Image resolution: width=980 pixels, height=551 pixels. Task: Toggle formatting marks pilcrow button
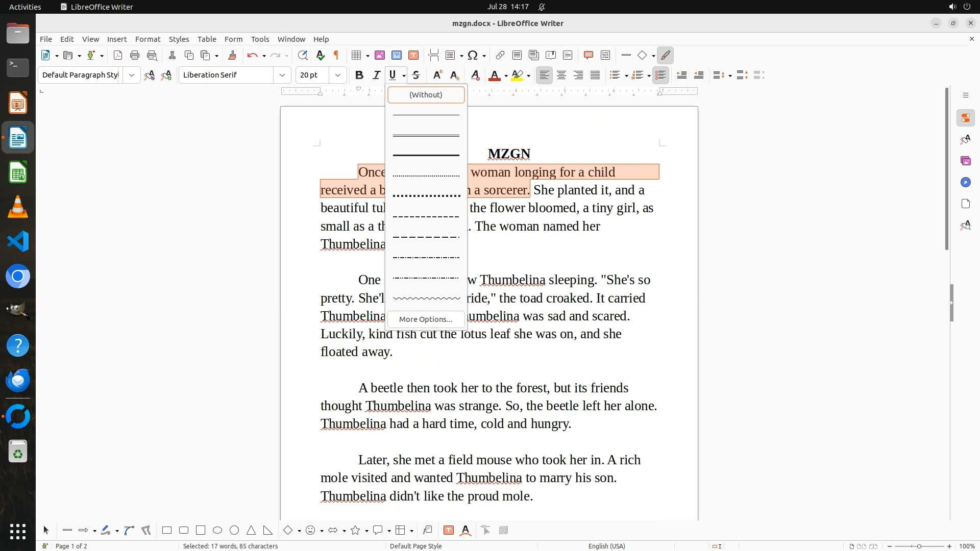[x=336, y=55]
